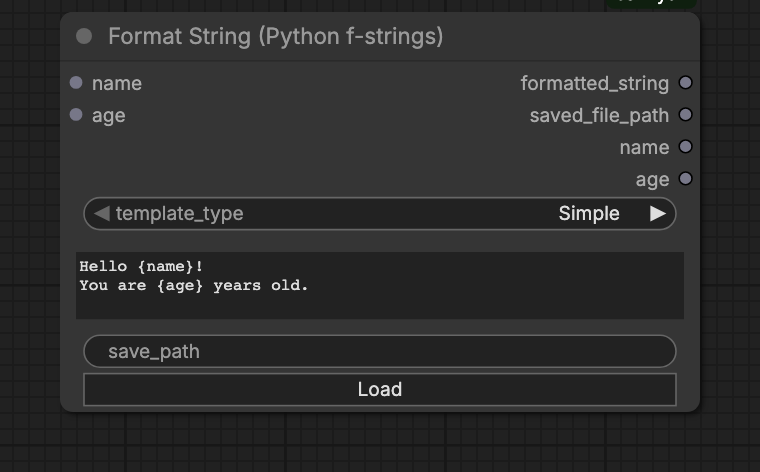Viewport: 760px width, 472px height.
Task: Click the saved_file_path output label
Action: point(599,115)
